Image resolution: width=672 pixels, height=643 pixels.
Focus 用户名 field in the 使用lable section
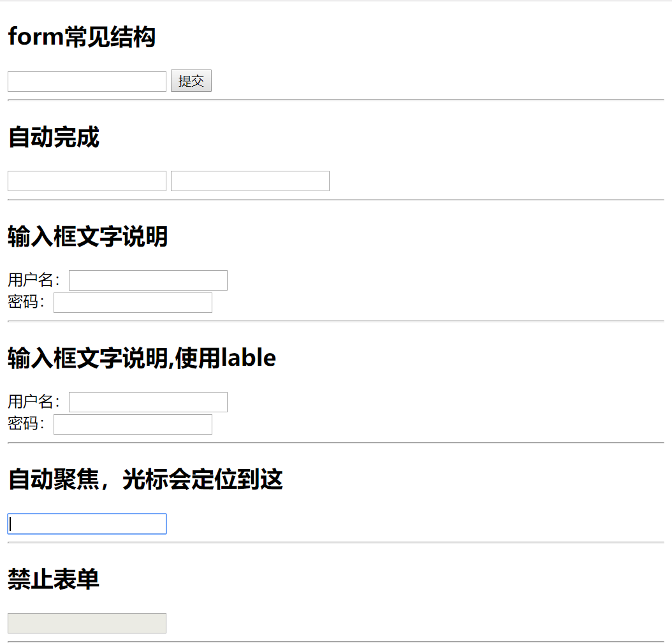pos(148,402)
